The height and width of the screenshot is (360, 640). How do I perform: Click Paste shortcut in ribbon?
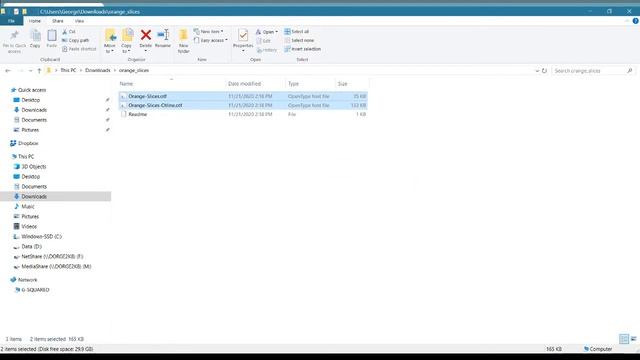(x=79, y=49)
